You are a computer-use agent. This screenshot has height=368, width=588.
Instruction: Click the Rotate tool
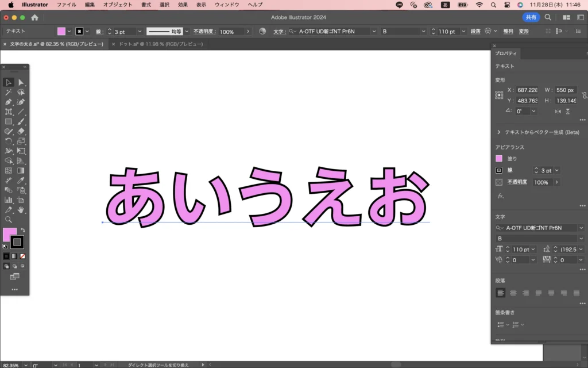point(9,141)
